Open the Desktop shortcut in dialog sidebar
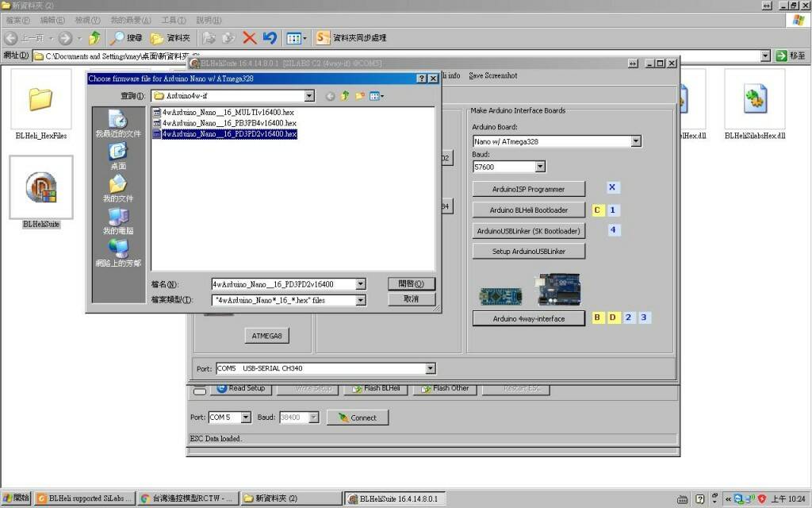812x508 pixels. point(118,156)
